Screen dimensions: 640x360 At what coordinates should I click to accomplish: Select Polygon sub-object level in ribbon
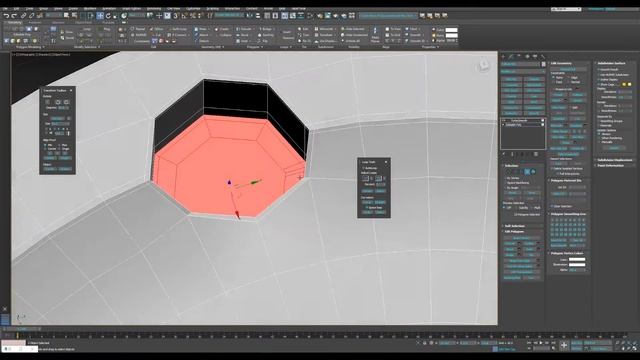point(29,29)
